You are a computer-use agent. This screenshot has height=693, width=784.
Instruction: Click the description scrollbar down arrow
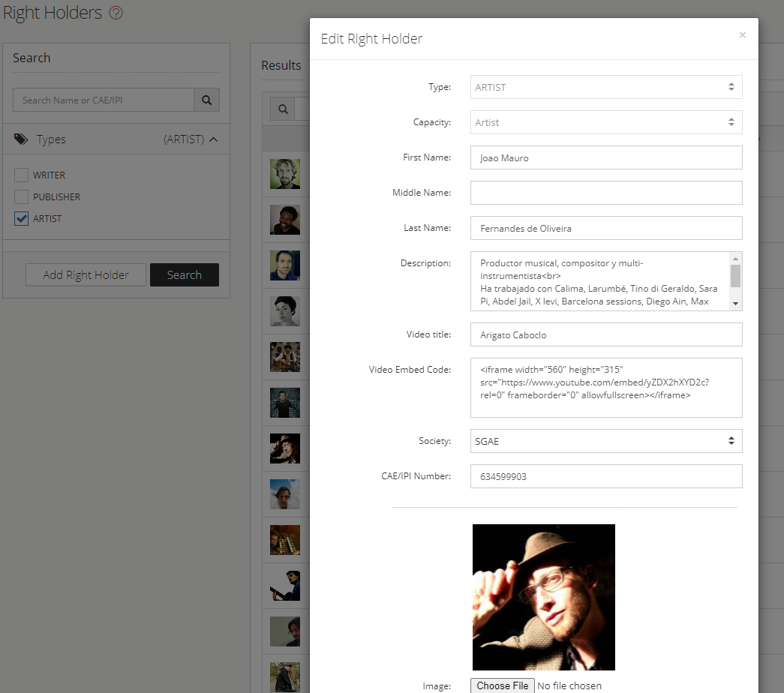coord(735,303)
